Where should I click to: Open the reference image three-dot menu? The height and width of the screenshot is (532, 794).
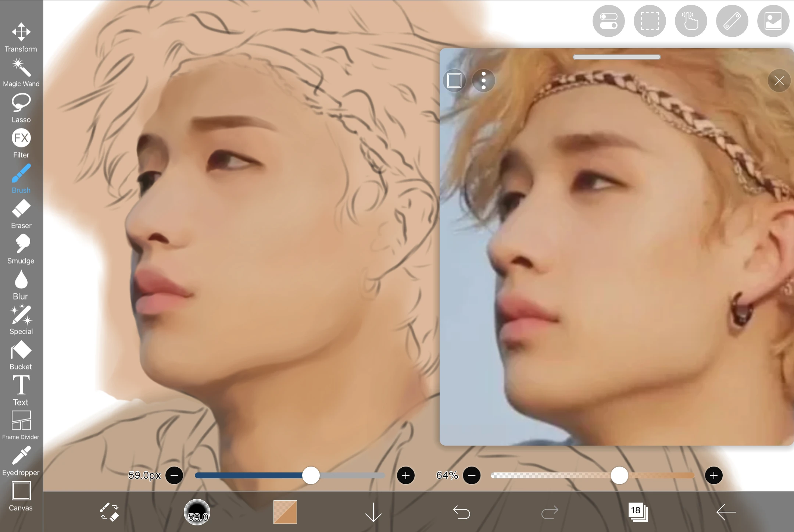point(483,80)
